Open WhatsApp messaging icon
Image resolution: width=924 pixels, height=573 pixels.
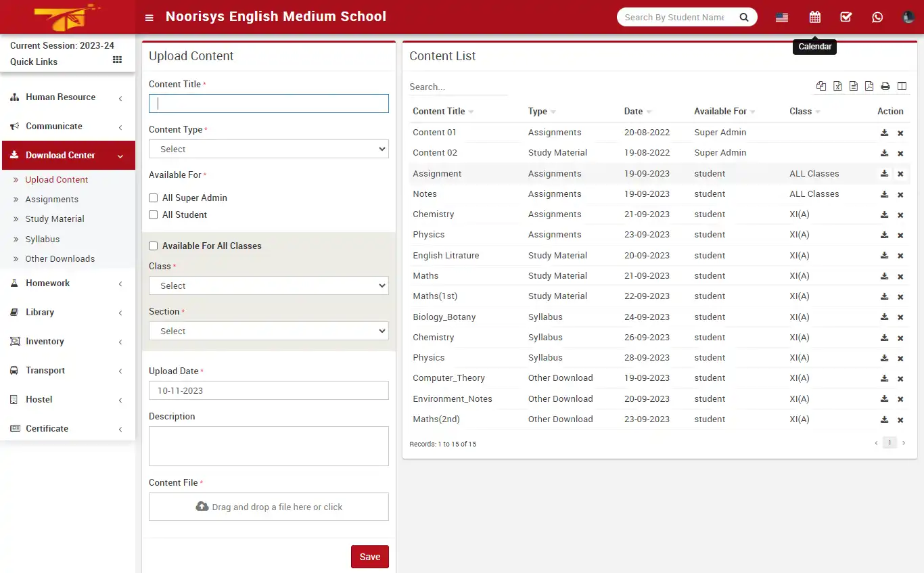[877, 17]
